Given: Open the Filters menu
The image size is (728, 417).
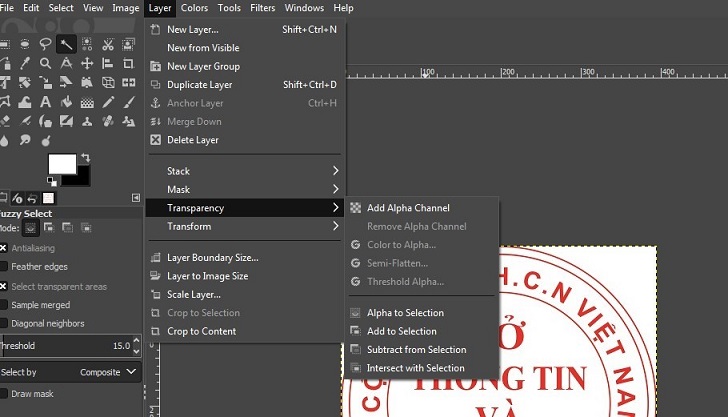Looking at the screenshot, I should pyautogui.click(x=263, y=8).
